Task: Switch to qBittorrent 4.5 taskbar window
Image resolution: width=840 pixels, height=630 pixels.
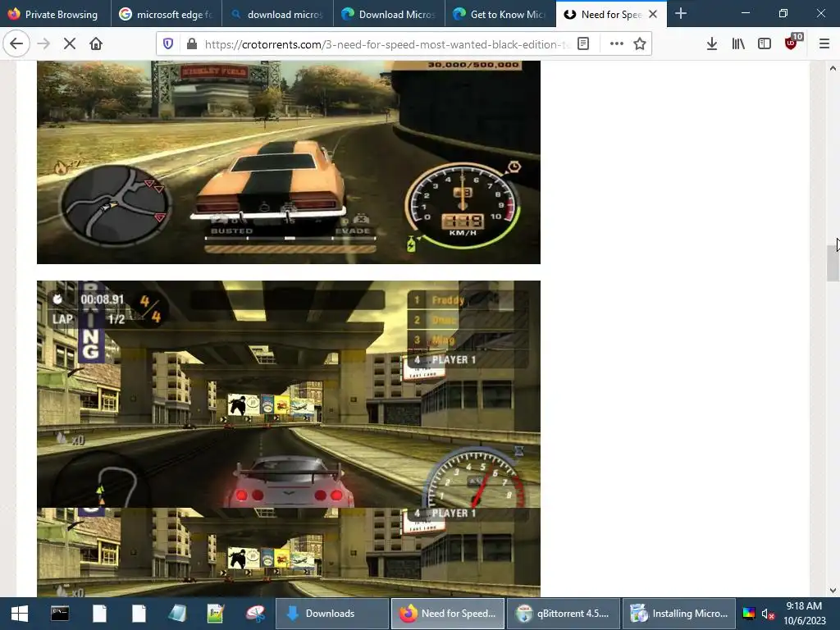Action: (564, 614)
